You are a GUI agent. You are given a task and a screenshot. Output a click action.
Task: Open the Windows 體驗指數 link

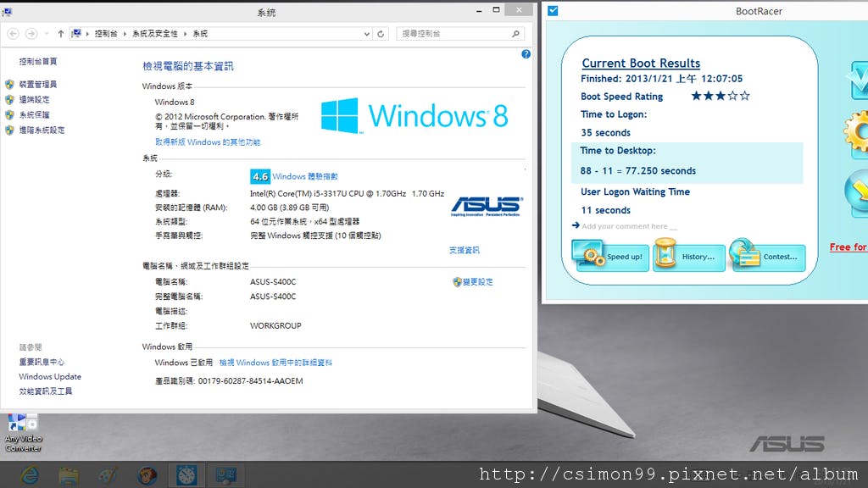(x=305, y=176)
